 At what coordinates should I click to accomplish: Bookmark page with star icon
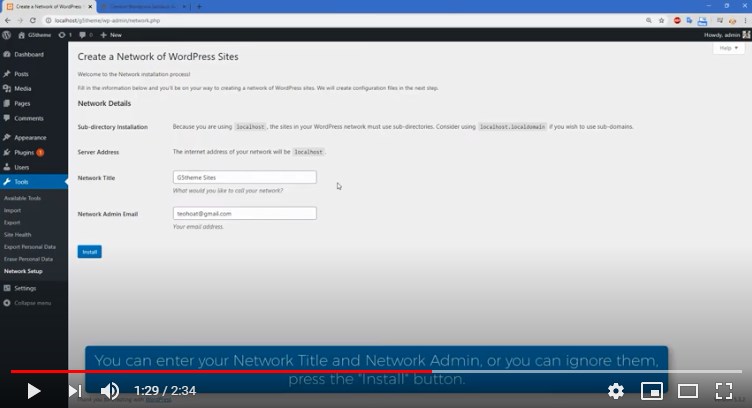tap(661, 20)
